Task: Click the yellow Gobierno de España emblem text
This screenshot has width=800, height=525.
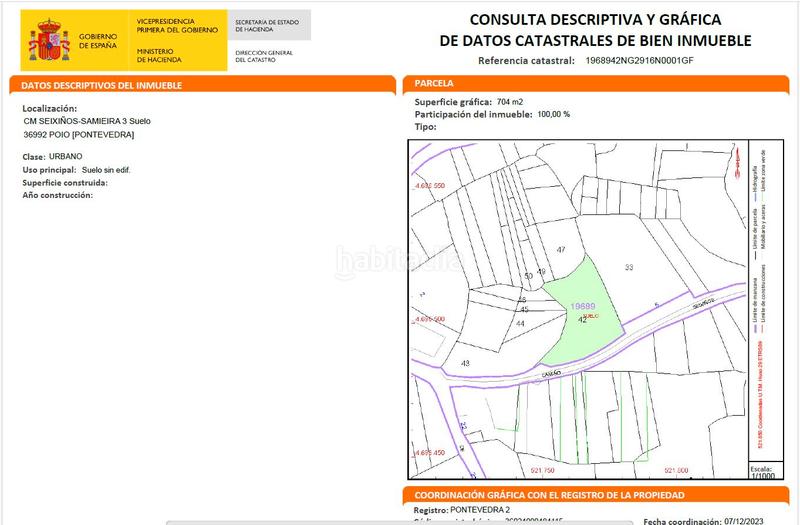Action: coord(94,39)
